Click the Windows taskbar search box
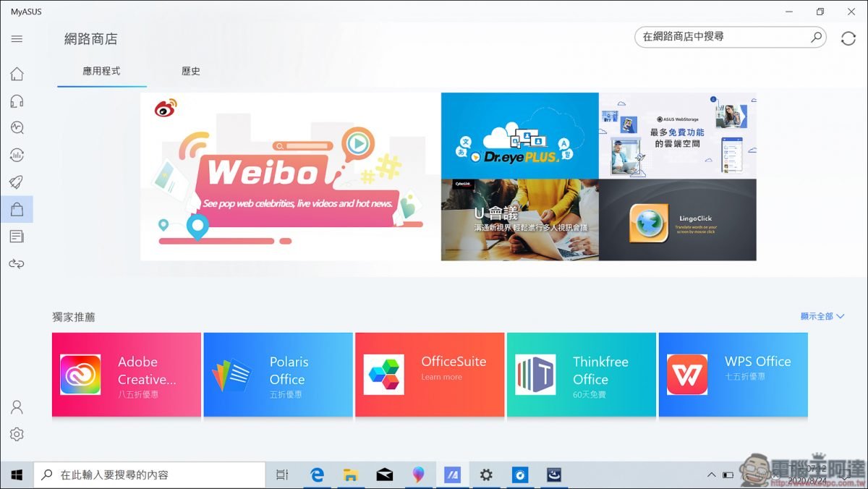868x489 pixels. pos(150,475)
